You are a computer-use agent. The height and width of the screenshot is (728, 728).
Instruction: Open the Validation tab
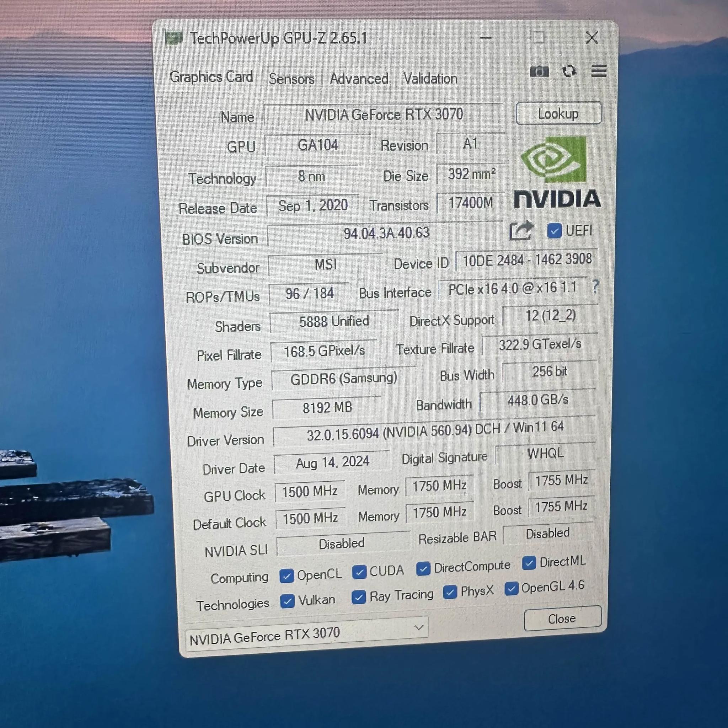(430, 78)
